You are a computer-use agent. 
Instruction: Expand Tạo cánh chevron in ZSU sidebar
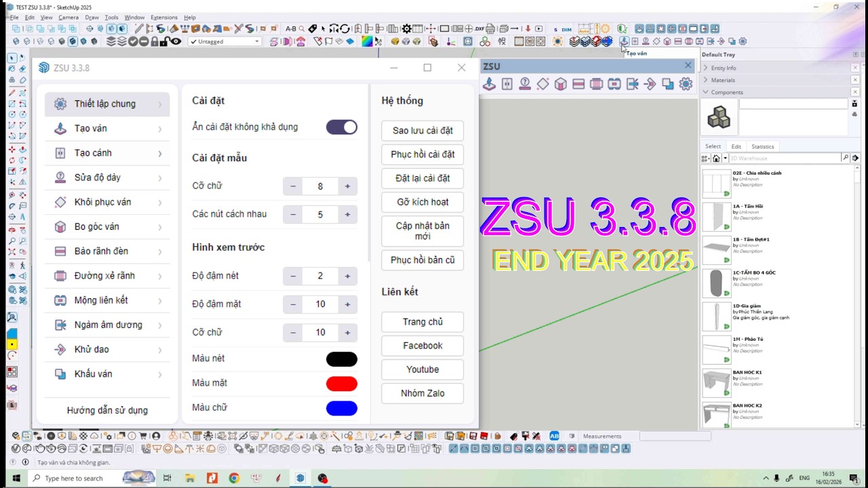coord(160,154)
